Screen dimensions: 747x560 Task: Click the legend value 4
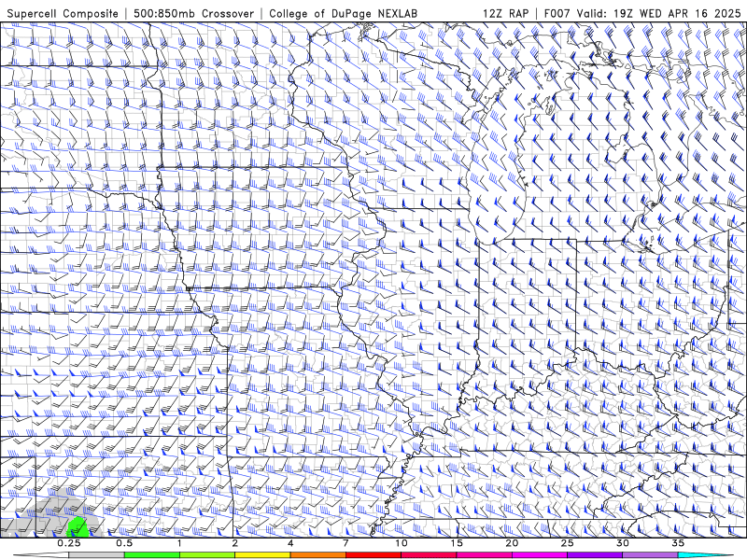point(290,543)
